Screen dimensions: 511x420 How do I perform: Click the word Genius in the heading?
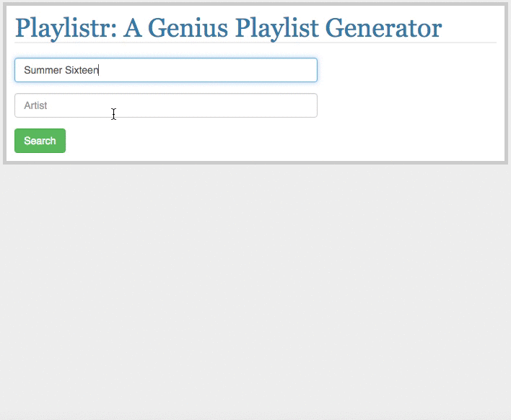[188, 28]
